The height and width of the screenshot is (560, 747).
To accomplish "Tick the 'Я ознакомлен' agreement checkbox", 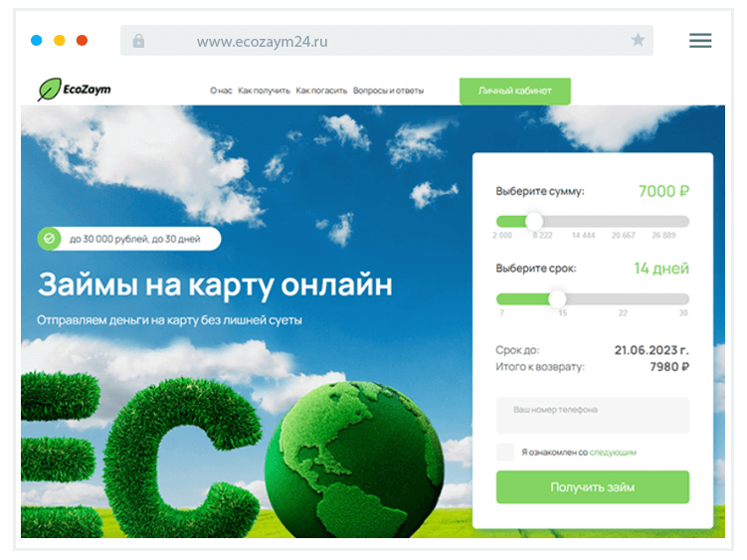I will (505, 452).
